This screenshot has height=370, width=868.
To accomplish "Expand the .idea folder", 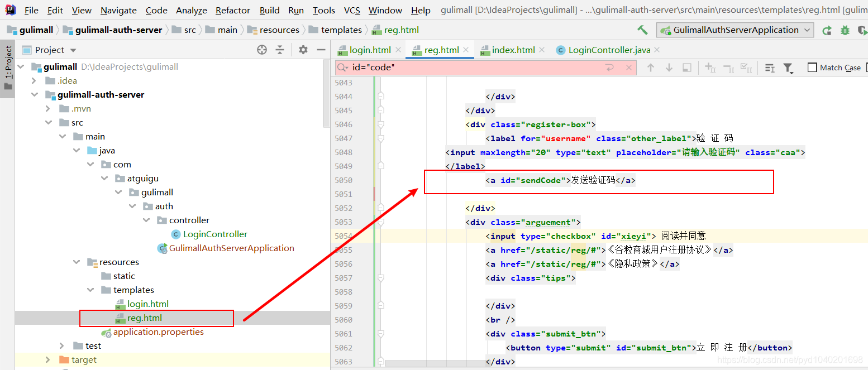I will (34, 81).
